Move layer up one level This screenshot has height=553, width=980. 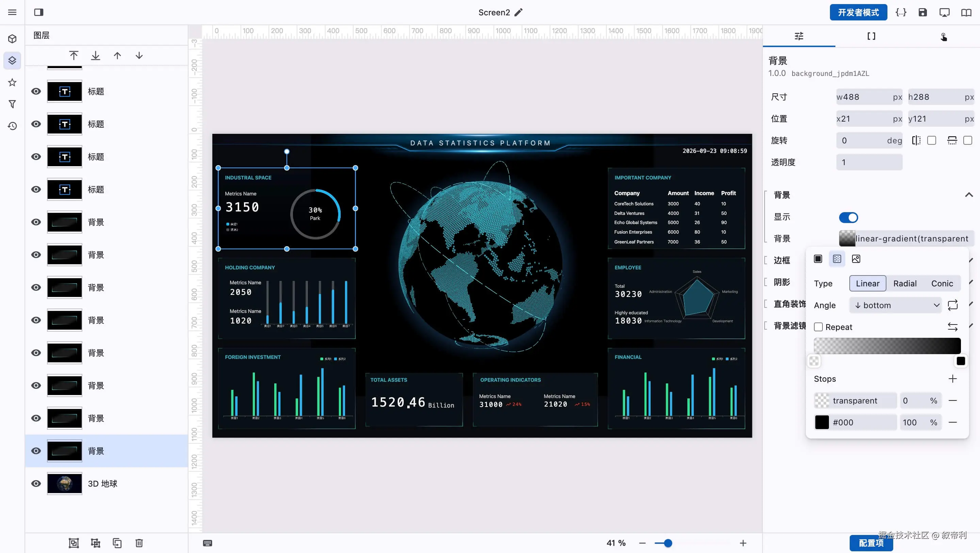(x=117, y=56)
